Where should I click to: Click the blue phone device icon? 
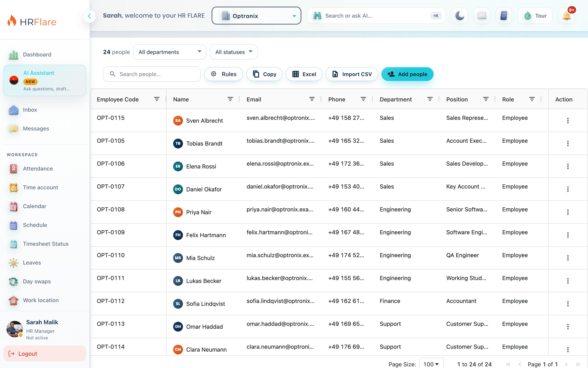click(x=504, y=16)
